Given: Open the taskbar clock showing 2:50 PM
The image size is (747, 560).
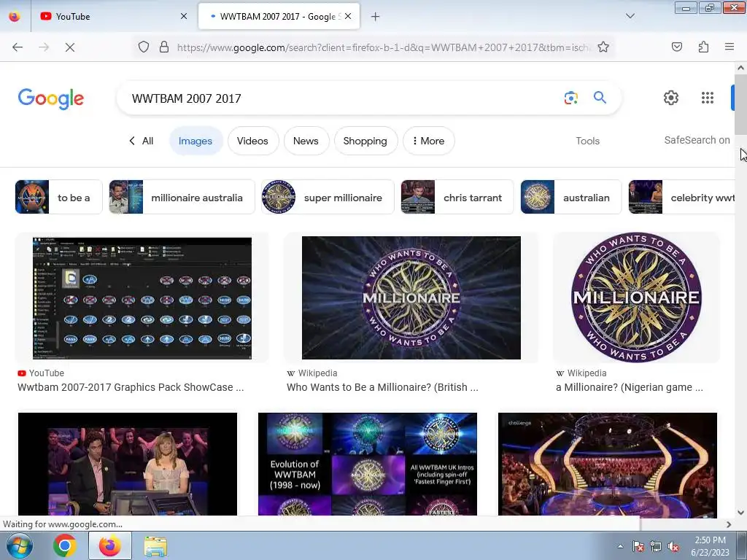Looking at the screenshot, I should click(x=711, y=546).
